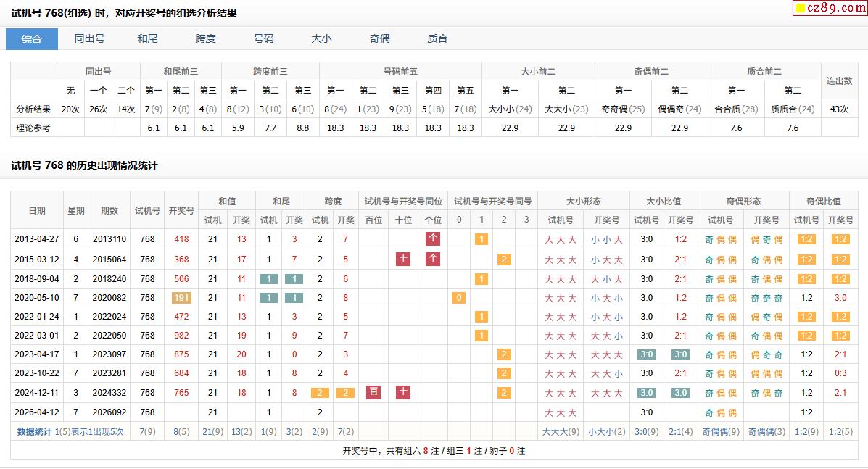Select the 质合 tab

coord(437,39)
